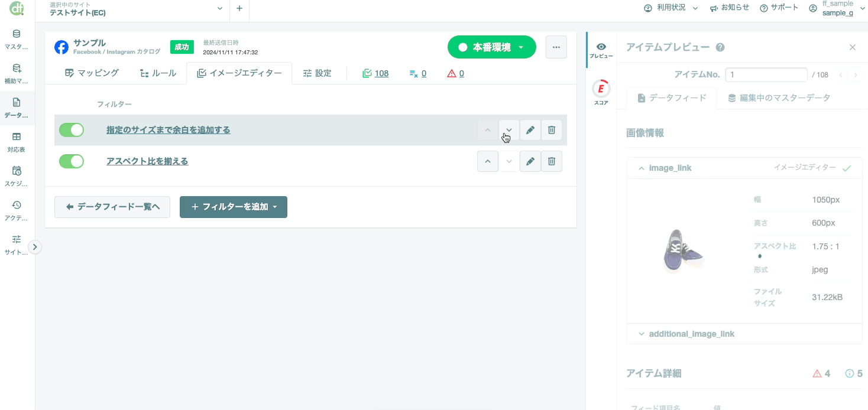The height and width of the screenshot is (410, 868).
Task: Open sample_g account menu
Action: [x=837, y=8]
